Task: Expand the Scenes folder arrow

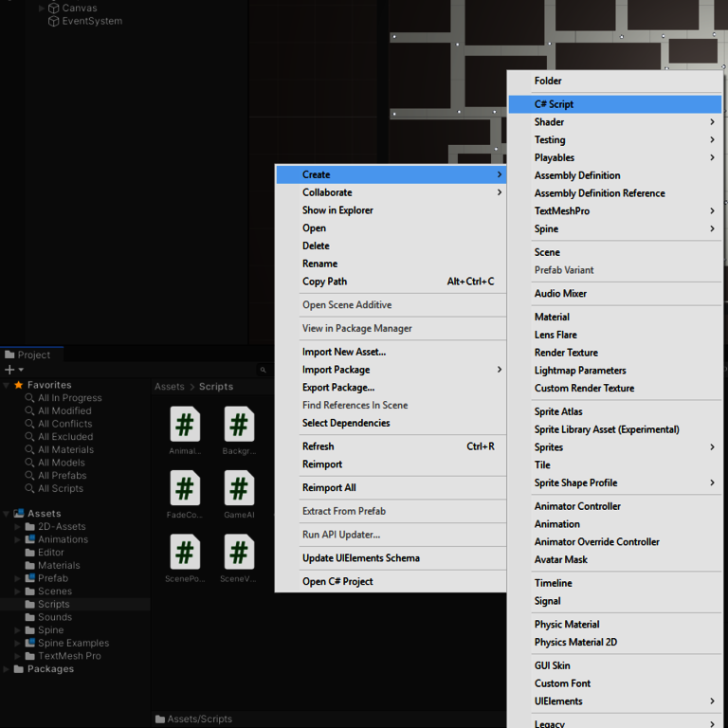Action: pos(17,591)
